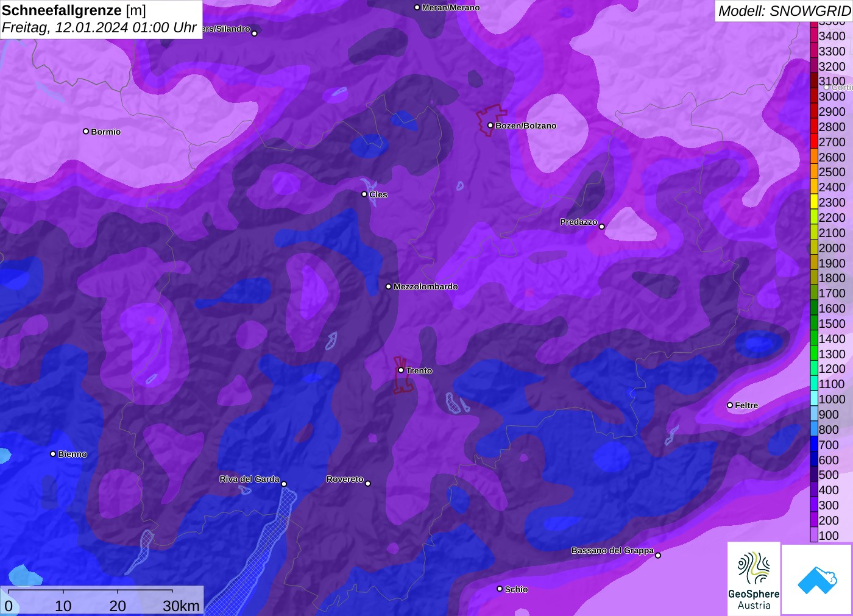853x616 pixels.
Task: Click the date "Freitag, 12.01.2024 01:00 Uhr"
Action: 99,27
